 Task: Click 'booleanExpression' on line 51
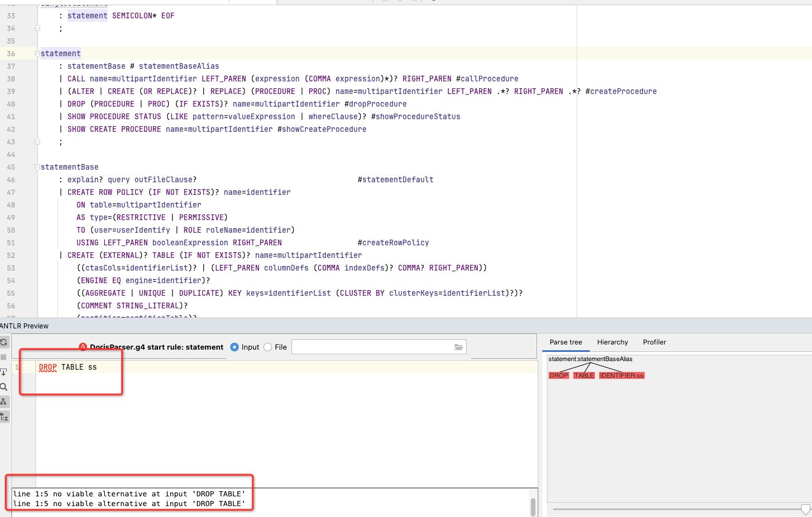(x=190, y=243)
